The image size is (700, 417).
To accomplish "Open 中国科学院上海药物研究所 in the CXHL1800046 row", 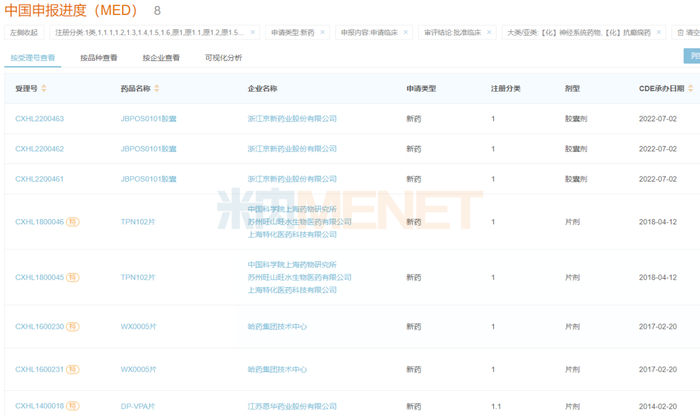I will coord(292,209).
